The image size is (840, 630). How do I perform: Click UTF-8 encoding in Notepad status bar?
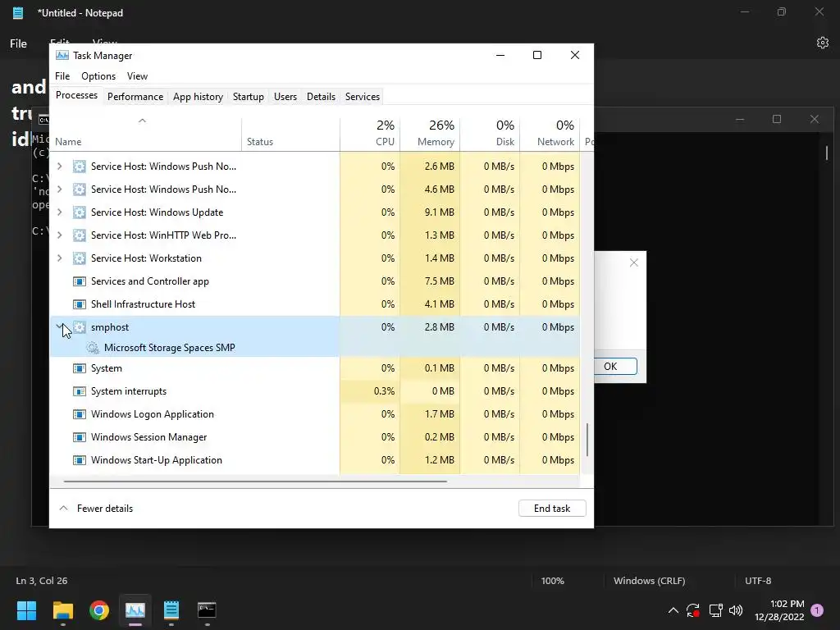tap(758, 581)
